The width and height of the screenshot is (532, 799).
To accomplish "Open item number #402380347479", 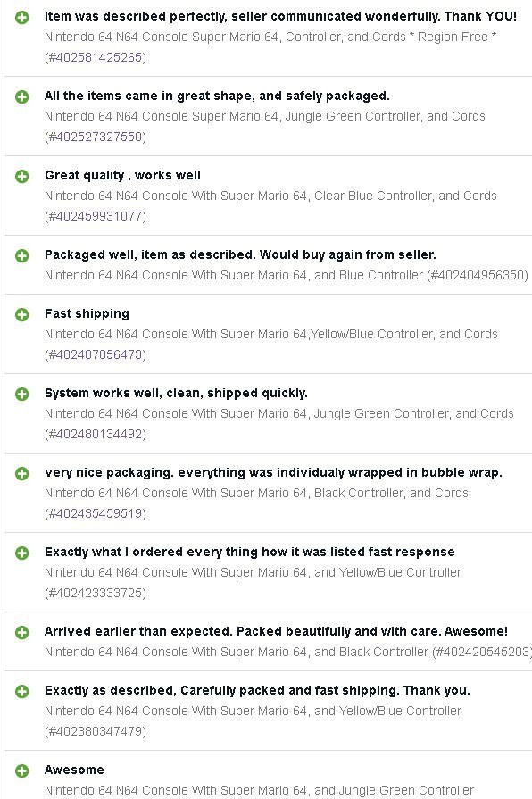I will click(x=96, y=732).
